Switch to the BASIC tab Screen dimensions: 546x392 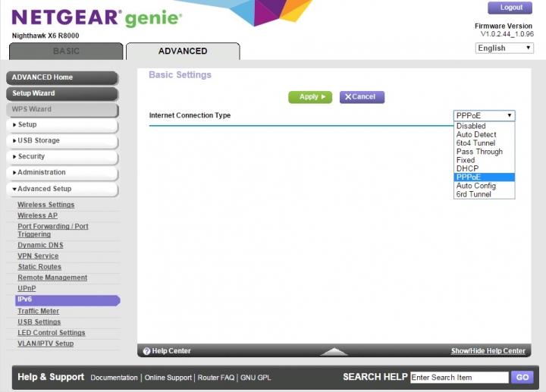click(66, 51)
